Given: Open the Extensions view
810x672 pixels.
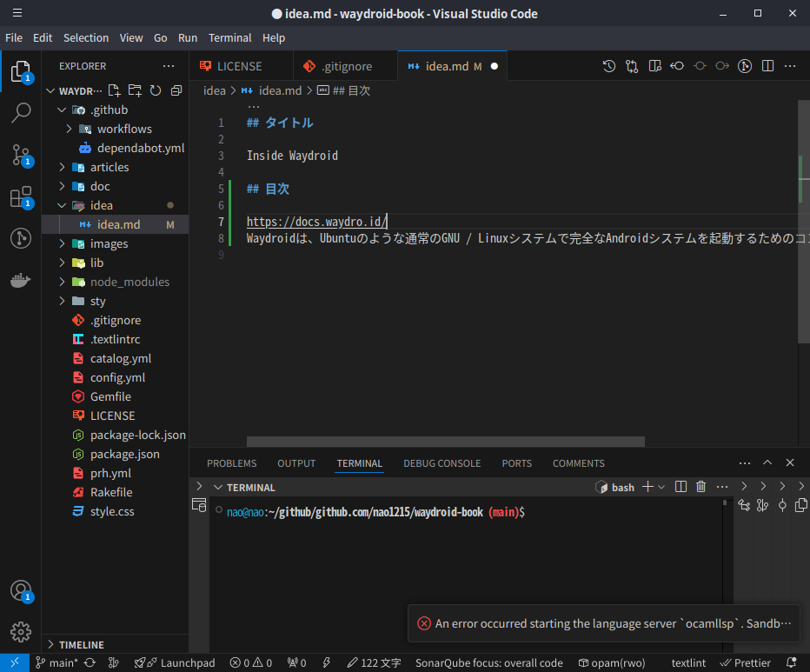Looking at the screenshot, I should 21,196.
